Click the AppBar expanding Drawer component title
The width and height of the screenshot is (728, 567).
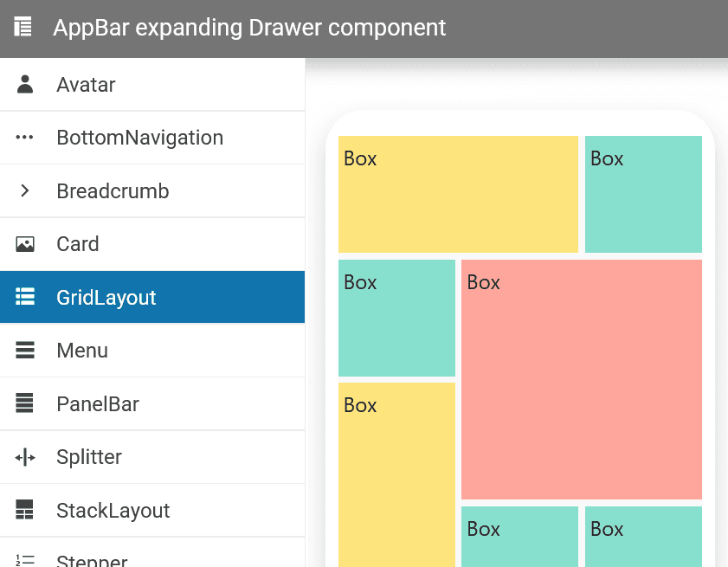tap(249, 28)
